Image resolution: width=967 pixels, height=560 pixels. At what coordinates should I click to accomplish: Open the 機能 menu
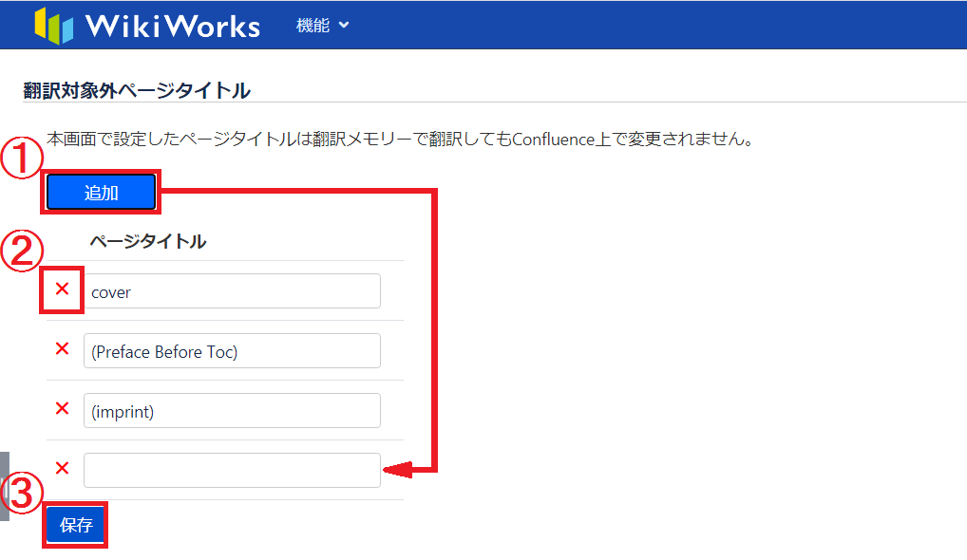click(313, 26)
